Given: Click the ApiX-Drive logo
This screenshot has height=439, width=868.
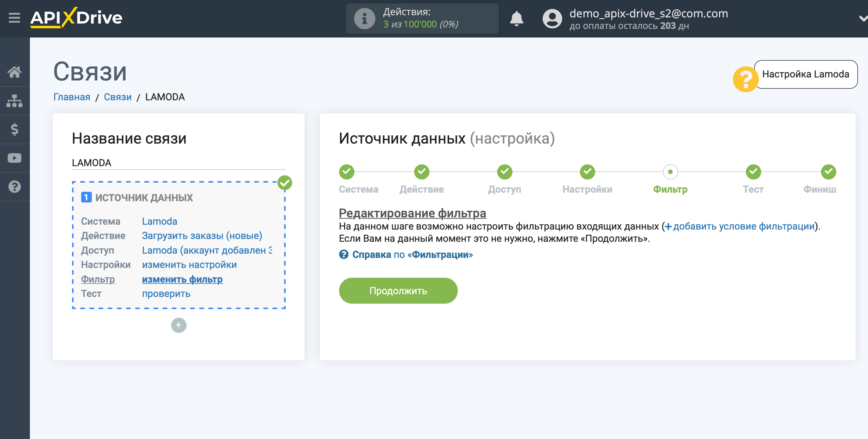Looking at the screenshot, I should [x=76, y=17].
